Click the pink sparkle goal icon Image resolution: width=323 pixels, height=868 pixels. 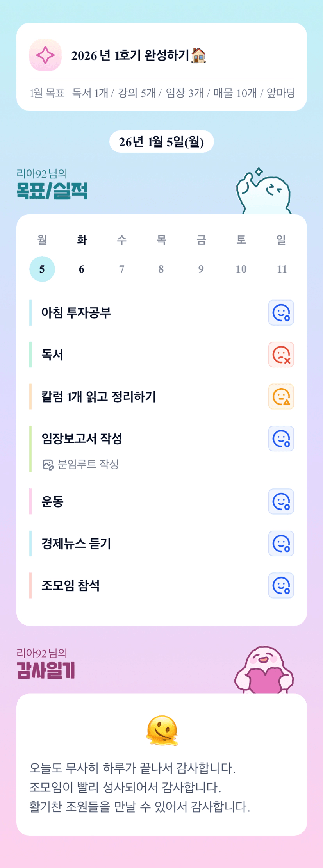point(45,55)
